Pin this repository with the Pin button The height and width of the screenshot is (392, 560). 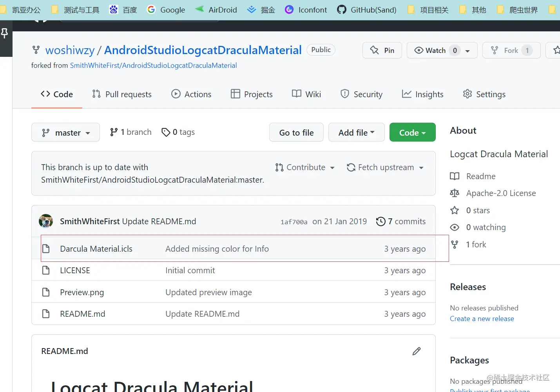(382, 50)
